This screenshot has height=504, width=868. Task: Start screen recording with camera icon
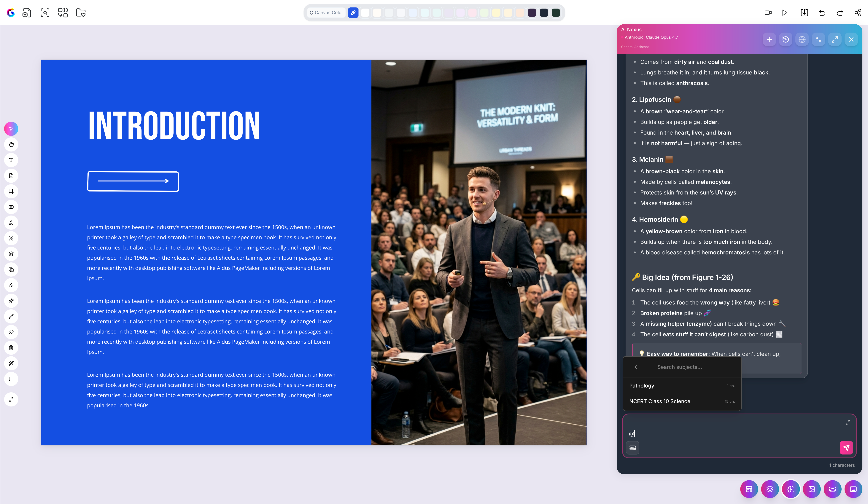click(768, 13)
